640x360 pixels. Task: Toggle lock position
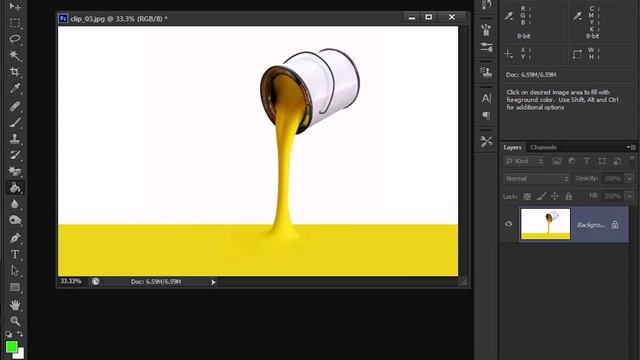point(555,196)
